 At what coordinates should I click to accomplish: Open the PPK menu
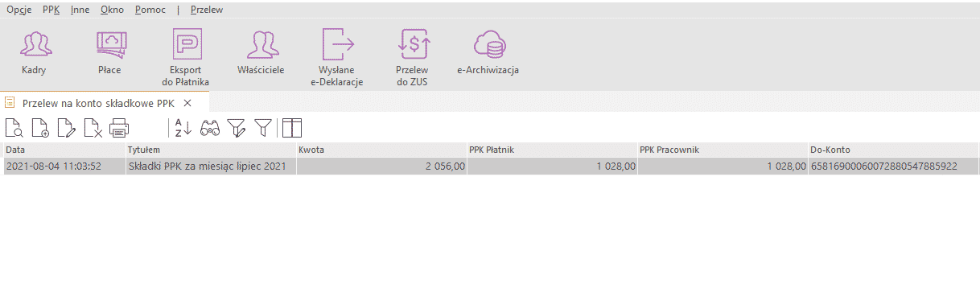coord(51,10)
